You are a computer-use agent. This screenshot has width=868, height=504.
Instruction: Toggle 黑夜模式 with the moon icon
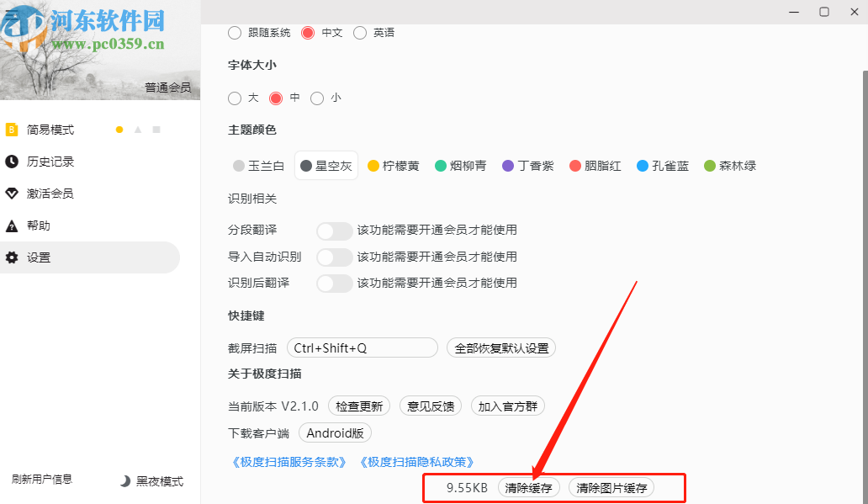coord(124,480)
